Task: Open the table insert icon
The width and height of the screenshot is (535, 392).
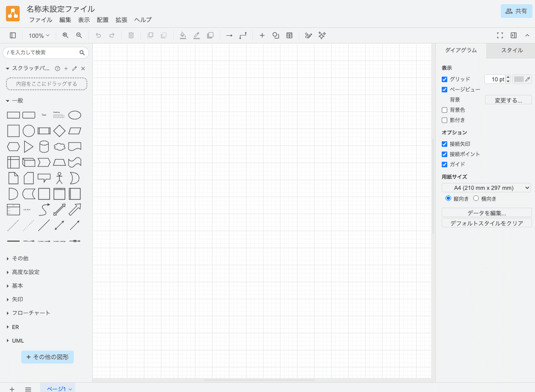Action: coord(289,35)
